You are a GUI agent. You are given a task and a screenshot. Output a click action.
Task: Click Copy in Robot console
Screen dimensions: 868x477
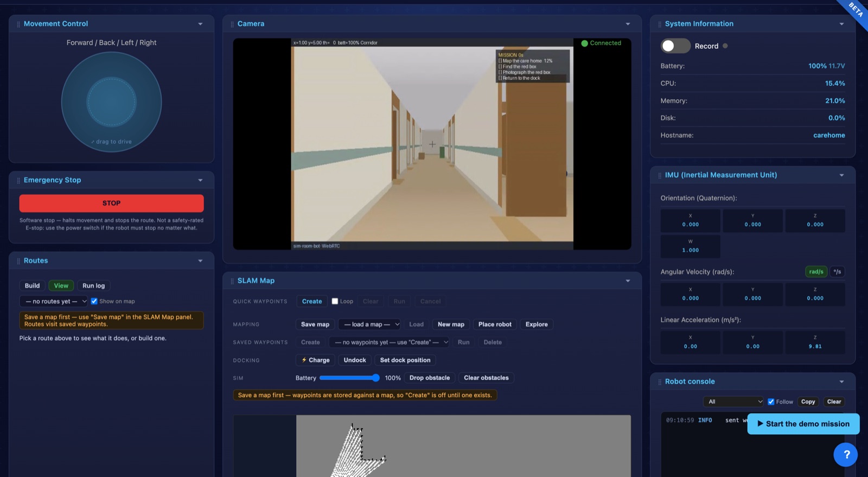808,402
